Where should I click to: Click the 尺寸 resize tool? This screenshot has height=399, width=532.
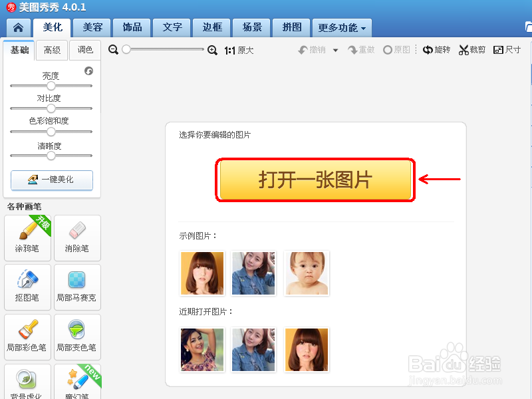coord(507,50)
